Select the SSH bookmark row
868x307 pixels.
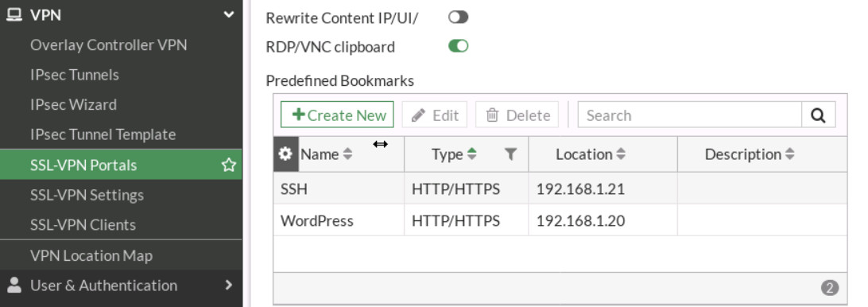560,188
